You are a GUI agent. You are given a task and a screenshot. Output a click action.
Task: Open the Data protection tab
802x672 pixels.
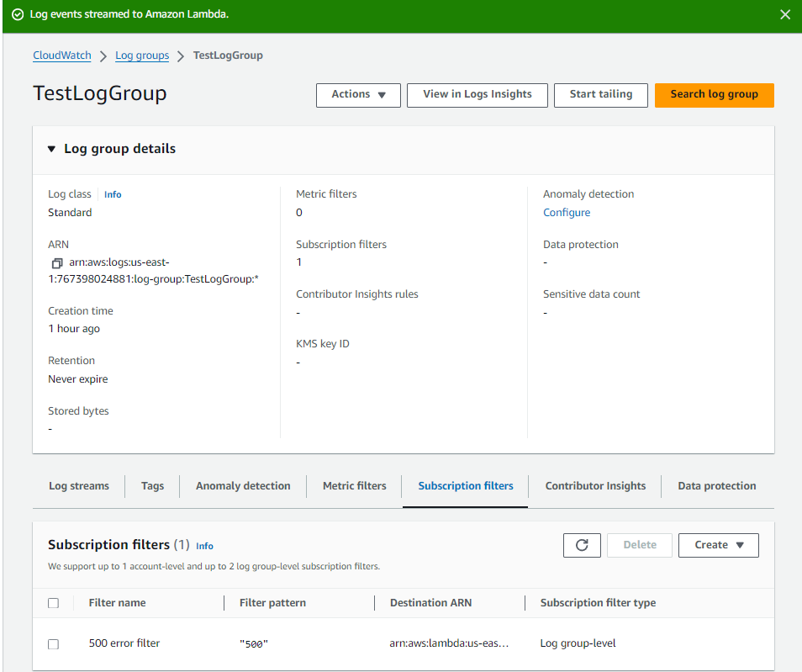[x=716, y=486]
